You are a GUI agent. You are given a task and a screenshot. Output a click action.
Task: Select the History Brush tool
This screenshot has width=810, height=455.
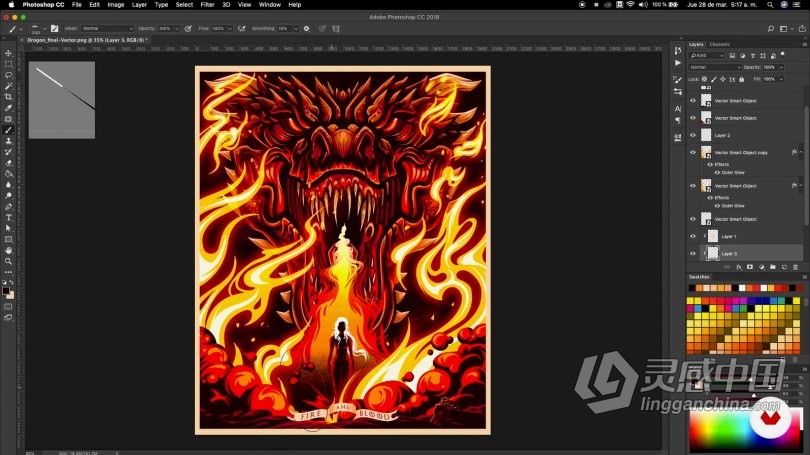pyautogui.click(x=8, y=152)
